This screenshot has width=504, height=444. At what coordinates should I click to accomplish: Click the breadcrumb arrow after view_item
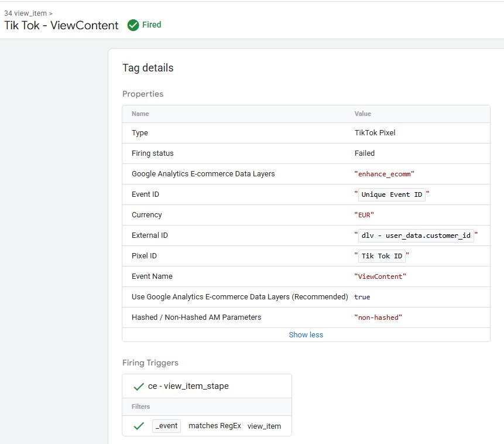point(50,13)
